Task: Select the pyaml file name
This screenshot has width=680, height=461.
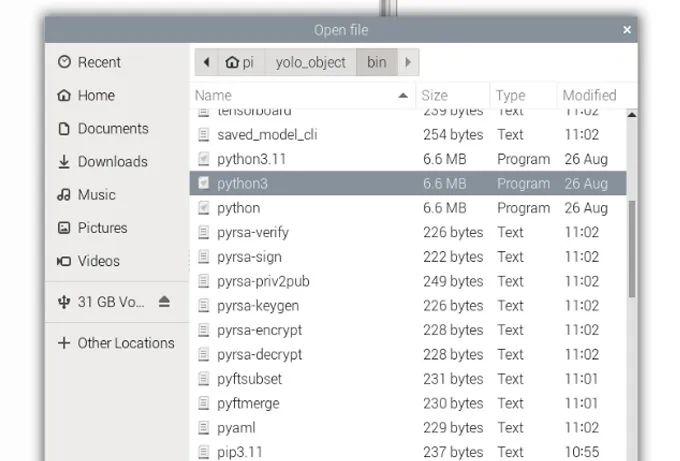Action: coord(236,428)
